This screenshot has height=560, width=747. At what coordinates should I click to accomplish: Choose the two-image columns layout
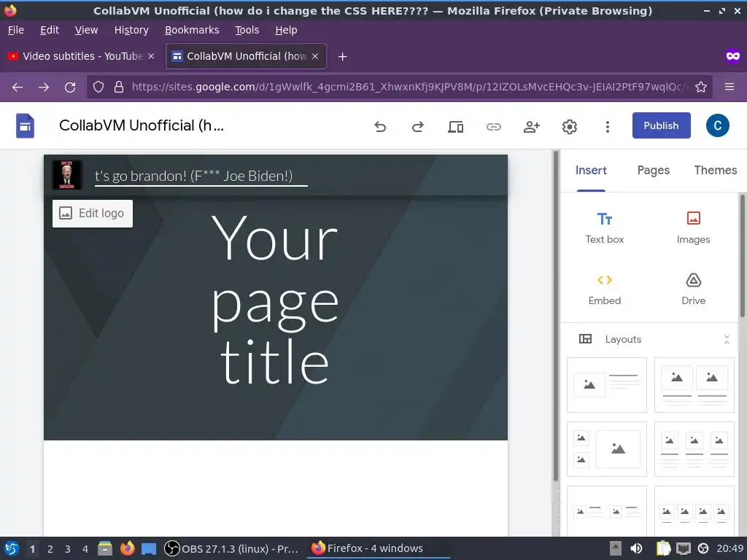pyautogui.click(x=694, y=385)
